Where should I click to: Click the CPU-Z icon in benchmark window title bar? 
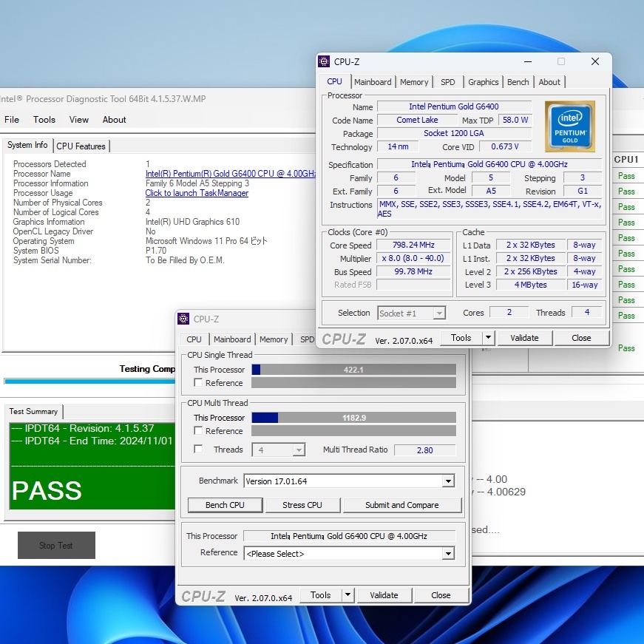coord(183,319)
